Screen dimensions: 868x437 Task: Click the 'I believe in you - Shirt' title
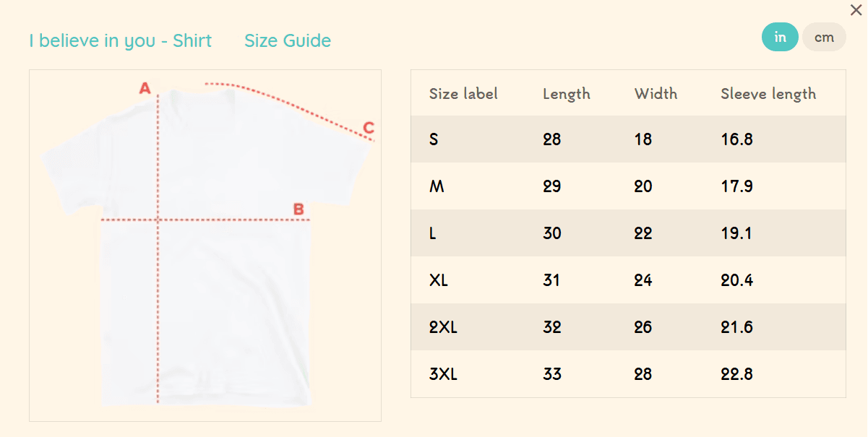[121, 40]
